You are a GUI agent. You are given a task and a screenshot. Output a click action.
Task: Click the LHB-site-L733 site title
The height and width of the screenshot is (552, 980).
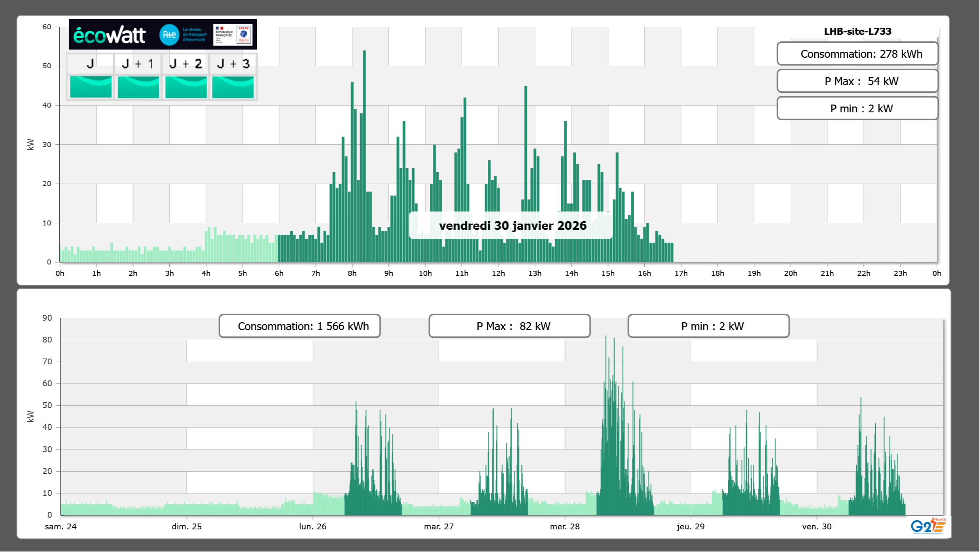pos(857,31)
